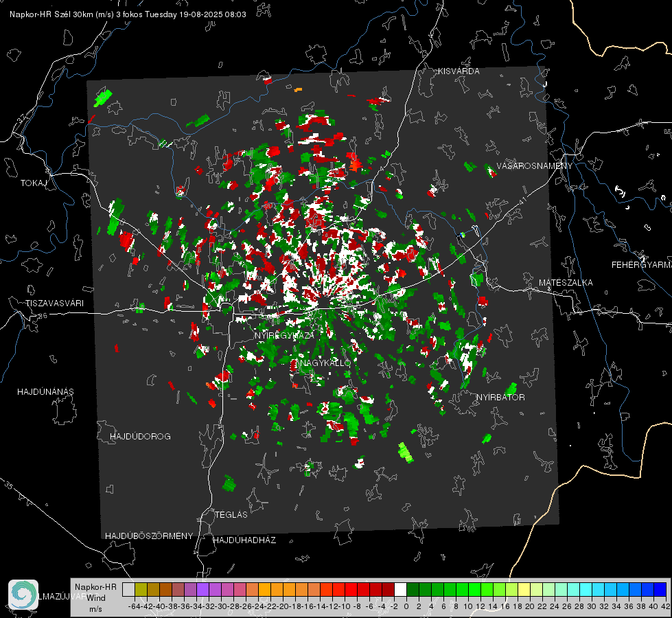Click the HAJDÚNÁNÁS city label
The width and height of the screenshot is (672, 618).
point(45,392)
